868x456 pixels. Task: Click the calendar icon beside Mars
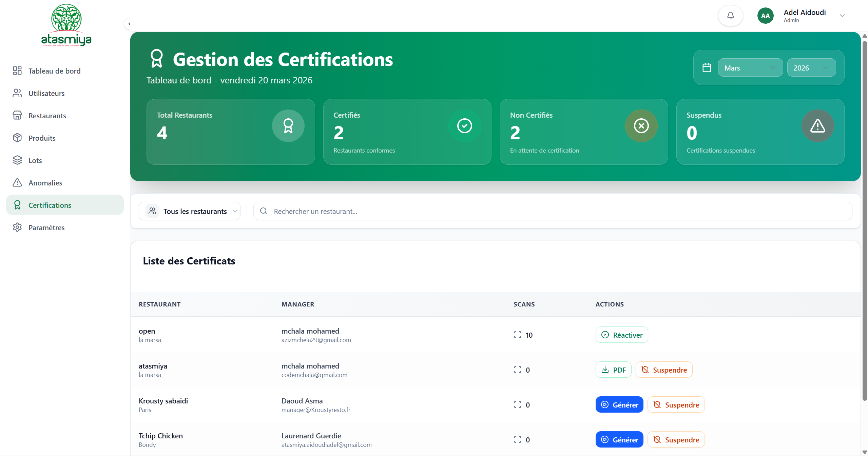(707, 67)
